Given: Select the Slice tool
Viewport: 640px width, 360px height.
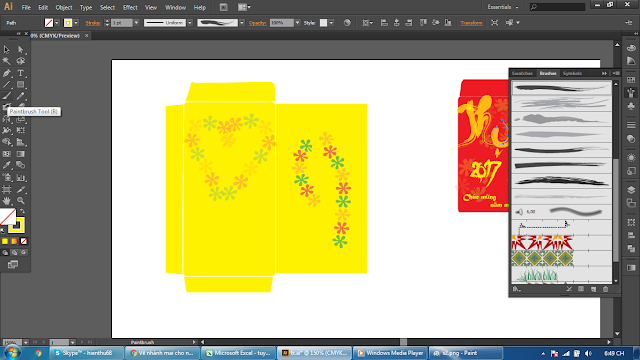Looking at the screenshot, I should pos(20,189).
